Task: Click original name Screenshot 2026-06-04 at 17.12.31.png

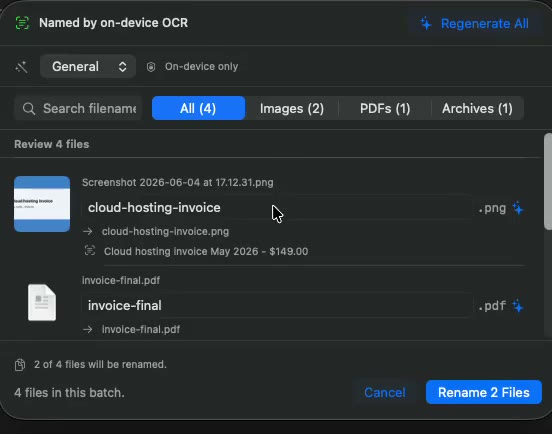Action: click(178, 183)
